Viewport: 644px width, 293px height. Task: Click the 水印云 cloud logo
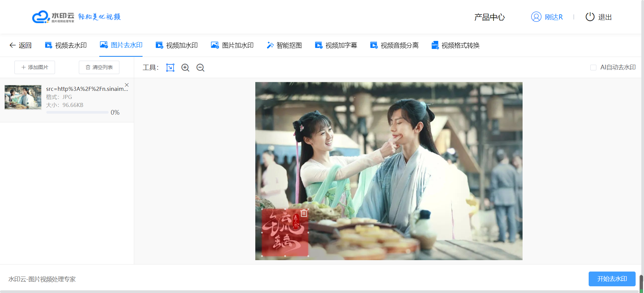[53, 17]
